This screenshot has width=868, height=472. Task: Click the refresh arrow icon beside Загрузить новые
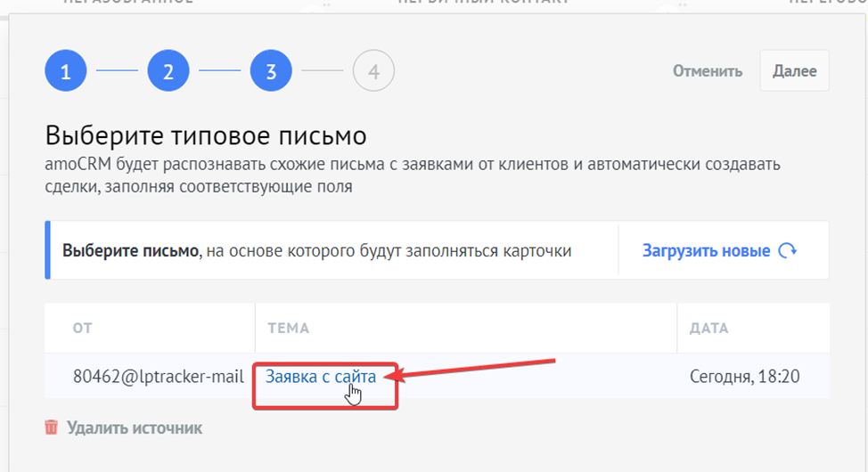pyautogui.click(x=788, y=250)
